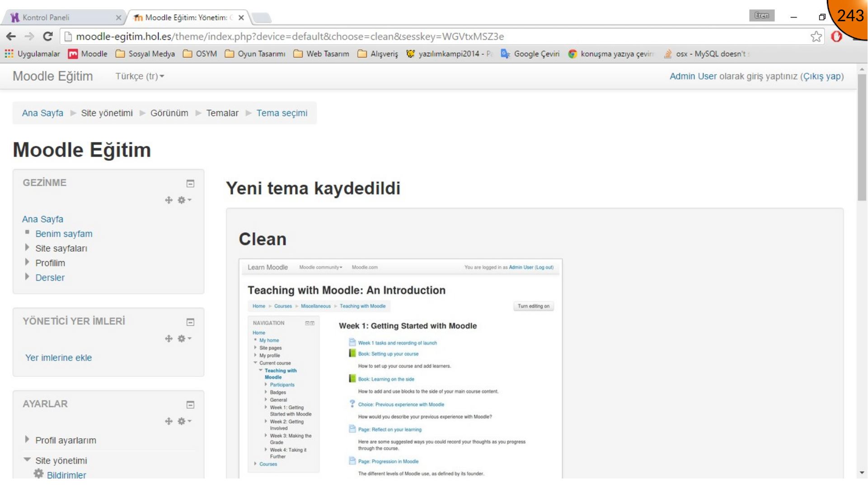Open the Web Tasarım bookmark folder

coord(321,54)
